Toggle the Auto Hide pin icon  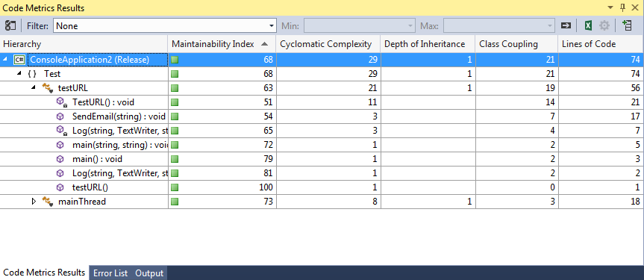click(622, 7)
